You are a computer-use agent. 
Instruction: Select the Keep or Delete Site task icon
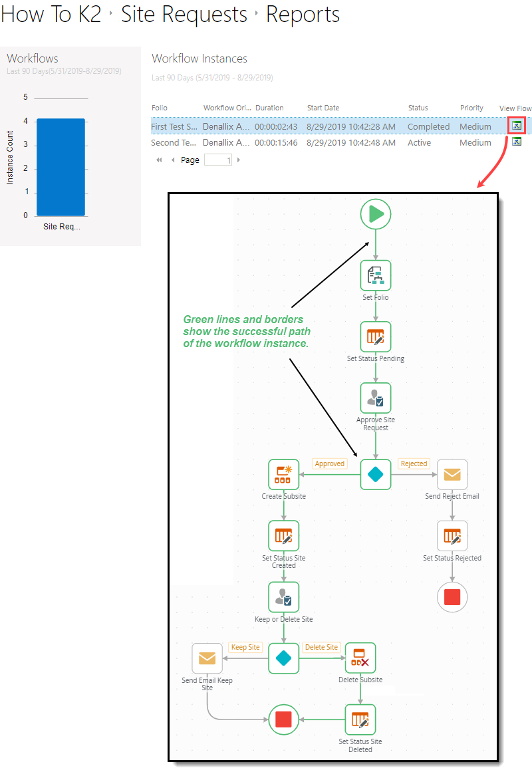[283, 596]
